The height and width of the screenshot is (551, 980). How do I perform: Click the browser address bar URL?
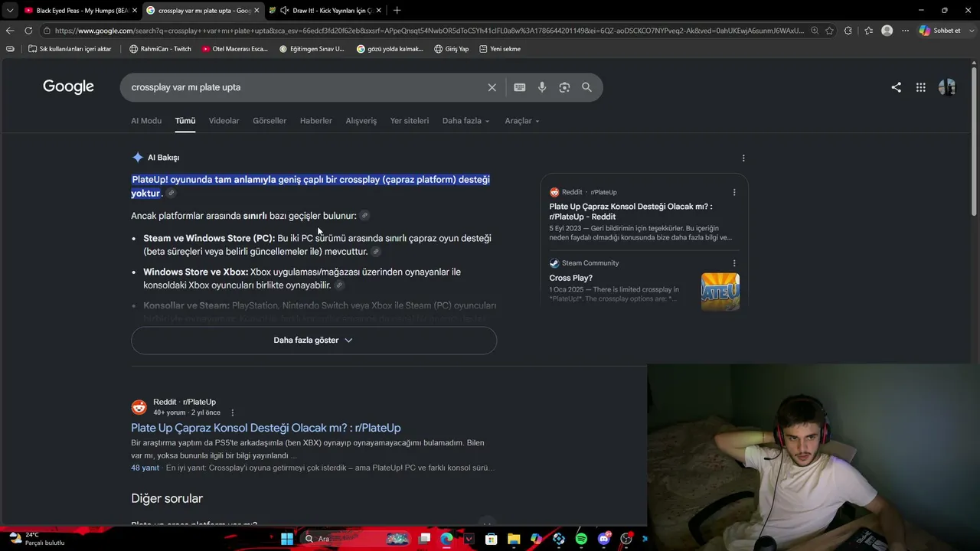coord(429,31)
